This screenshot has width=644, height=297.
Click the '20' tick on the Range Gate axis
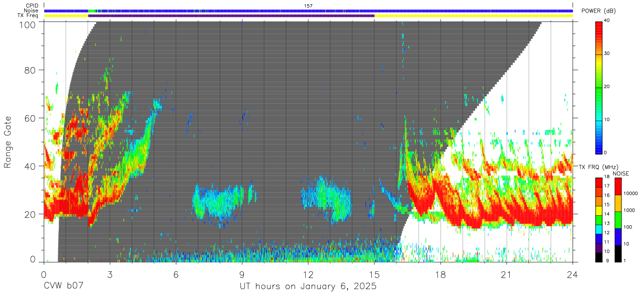(x=31, y=214)
